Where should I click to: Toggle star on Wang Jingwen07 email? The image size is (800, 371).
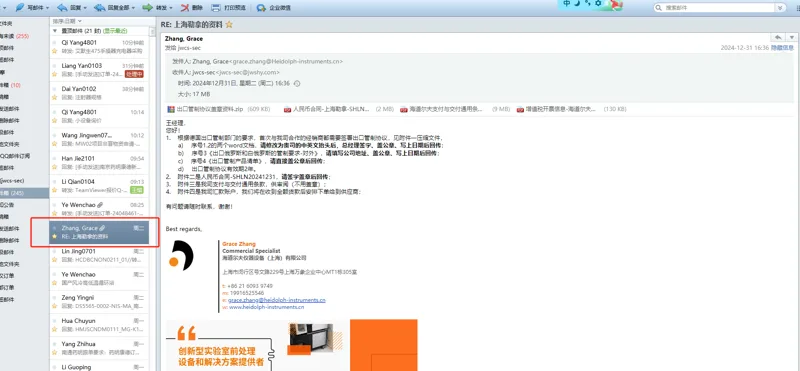click(x=55, y=144)
